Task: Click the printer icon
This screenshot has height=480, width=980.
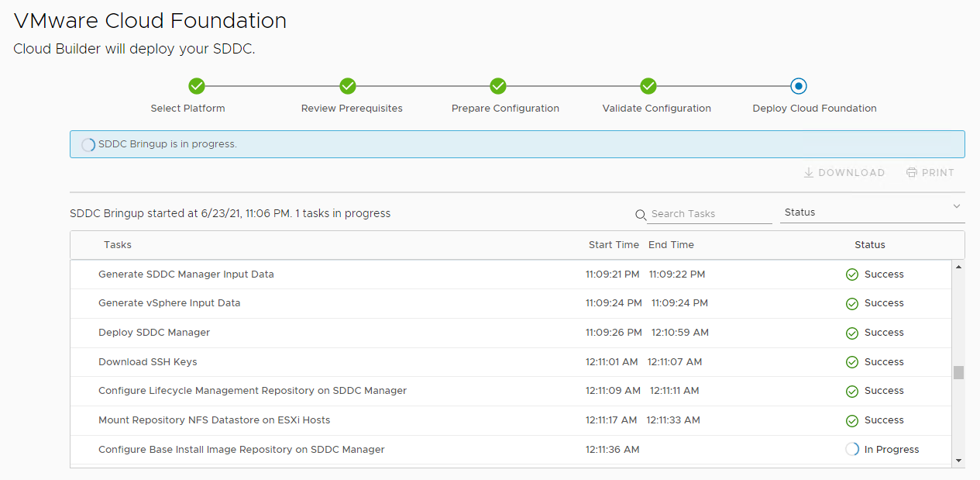Action: tap(912, 173)
